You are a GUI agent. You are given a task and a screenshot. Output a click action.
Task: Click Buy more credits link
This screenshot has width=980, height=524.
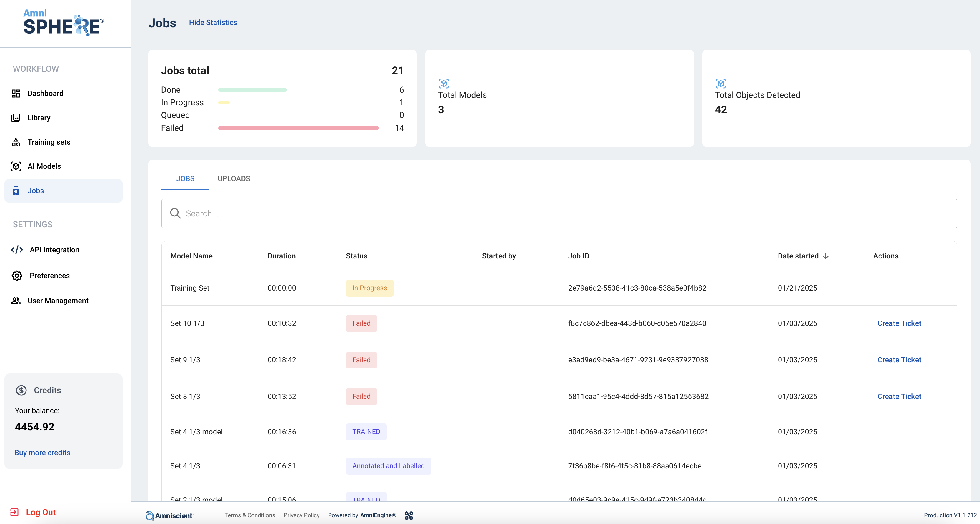point(42,453)
